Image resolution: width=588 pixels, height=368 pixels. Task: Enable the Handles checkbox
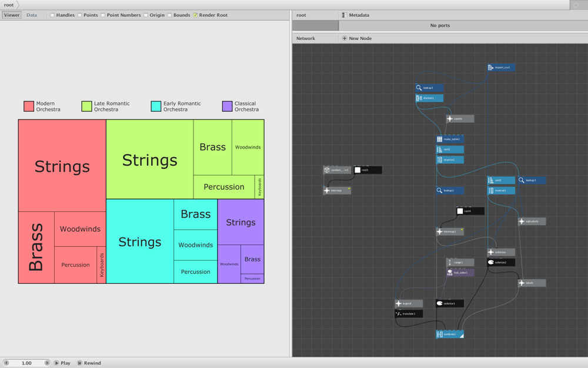[52, 15]
